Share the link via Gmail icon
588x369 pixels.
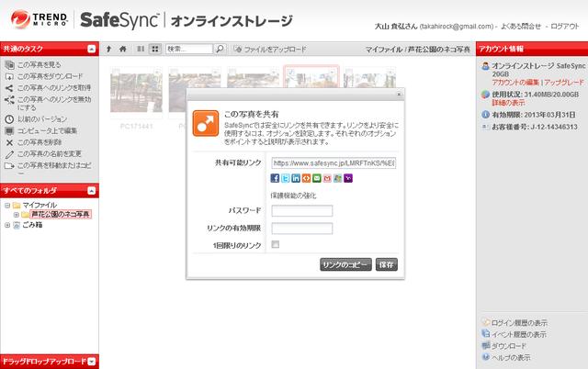click(x=327, y=178)
